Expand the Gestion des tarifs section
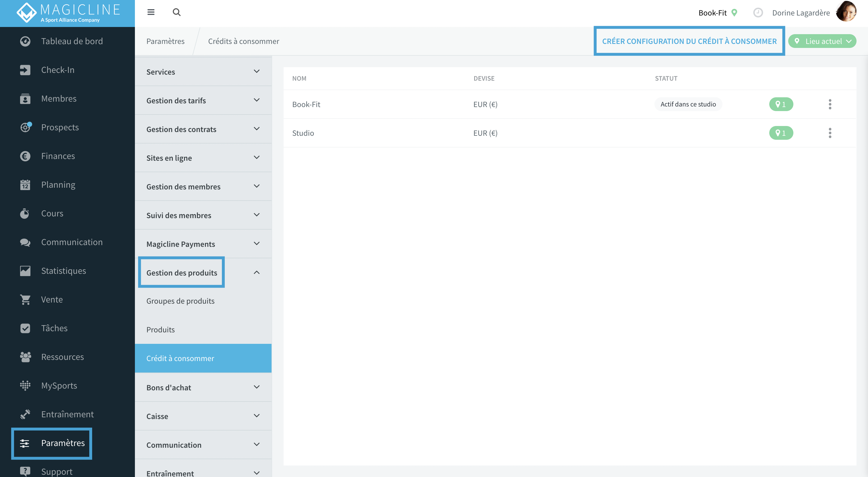The height and width of the screenshot is (477, 868). pyautogui.click(x=203, y=100)
